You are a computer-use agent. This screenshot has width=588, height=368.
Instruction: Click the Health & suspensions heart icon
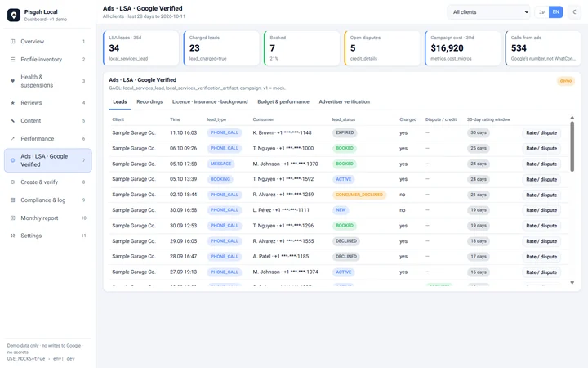pyautogui.click(x=13, y=81)
